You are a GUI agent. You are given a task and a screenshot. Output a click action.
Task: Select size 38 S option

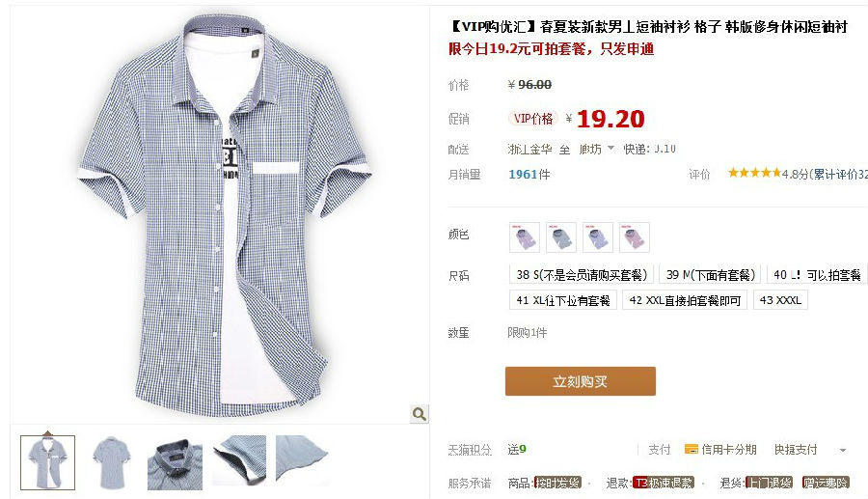coord(582,275)
